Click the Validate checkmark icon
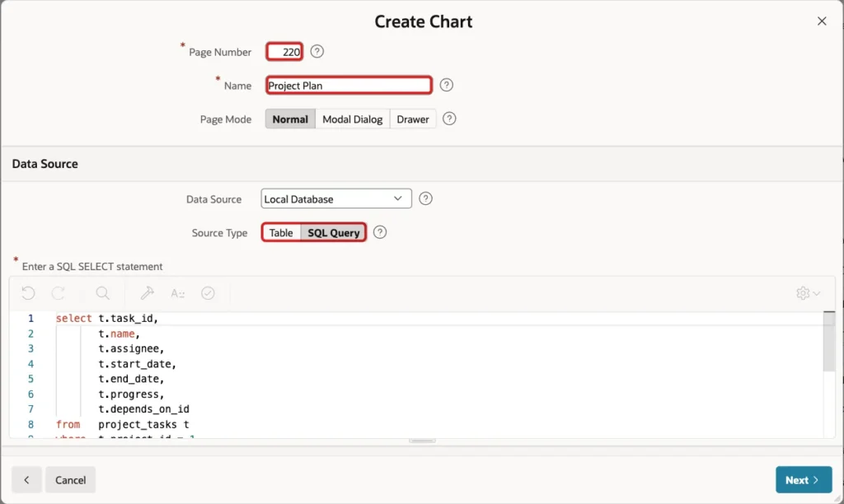The width and height of the screenshot is (844, 504). (208, 293)
